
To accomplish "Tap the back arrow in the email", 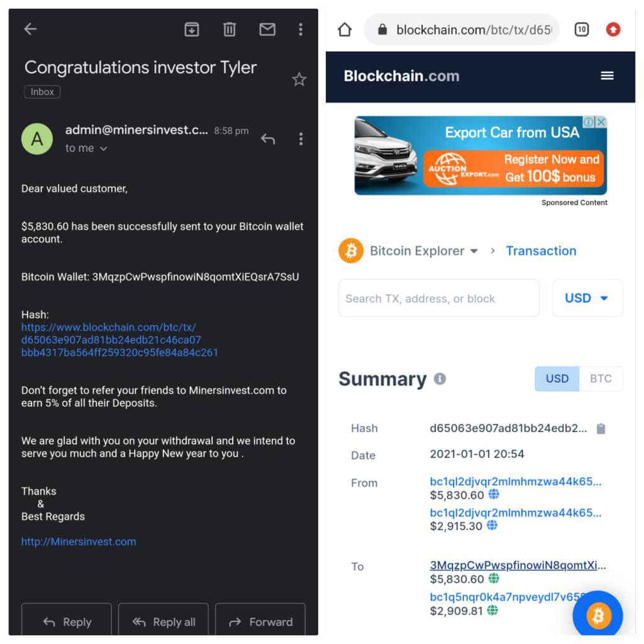I will 30,29.
